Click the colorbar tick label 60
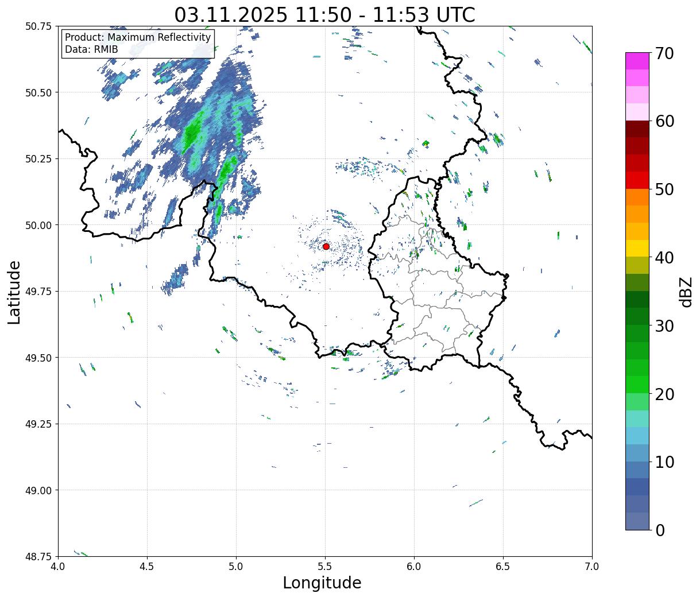The height and width of the screenshot is (597, 700). (664, 121)
